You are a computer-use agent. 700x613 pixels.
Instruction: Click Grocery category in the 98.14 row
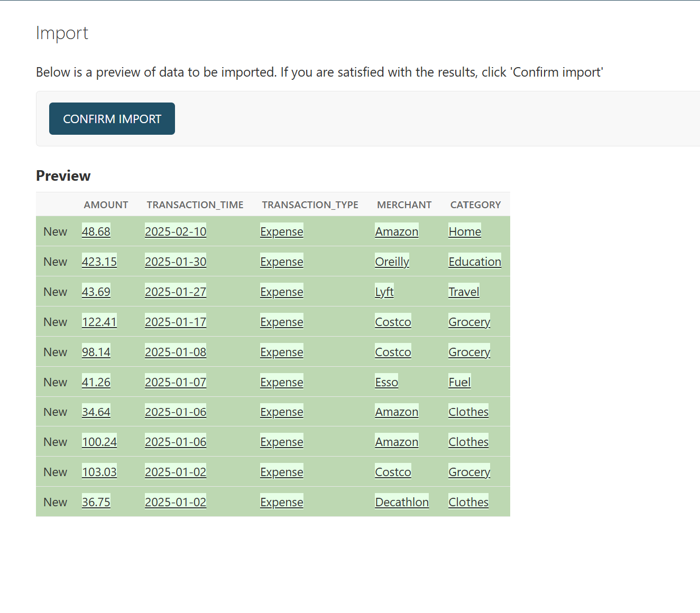click(469, 352)
